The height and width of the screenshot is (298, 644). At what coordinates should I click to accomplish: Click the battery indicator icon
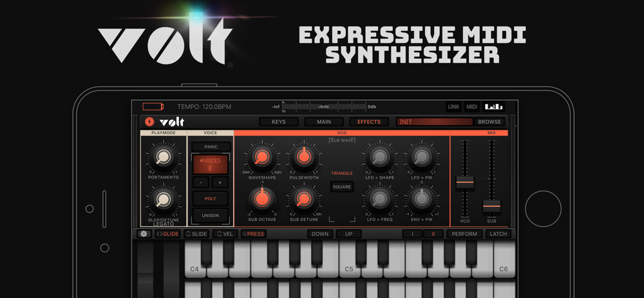click(153, 107)
